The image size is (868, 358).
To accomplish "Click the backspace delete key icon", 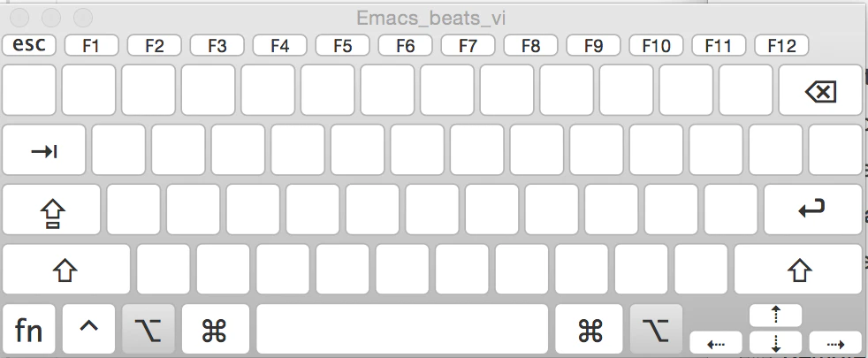I will tap(820, 91).
